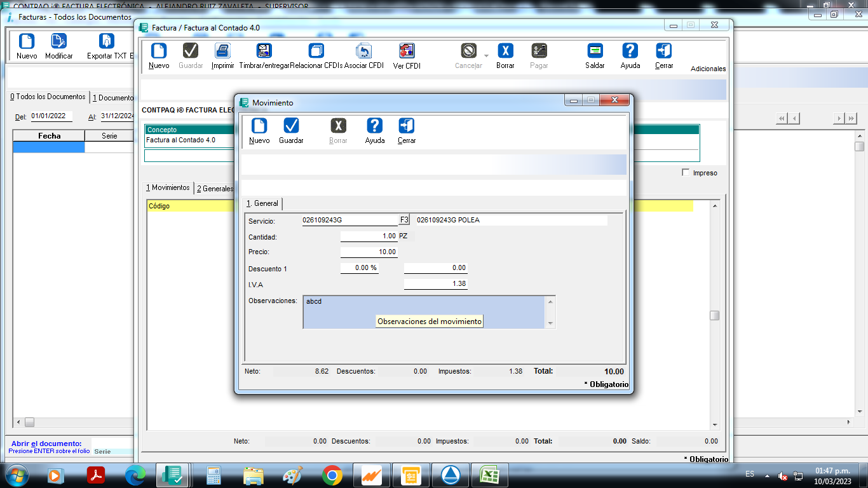Click F3 lookup button next to Servicio

point(404,220)
